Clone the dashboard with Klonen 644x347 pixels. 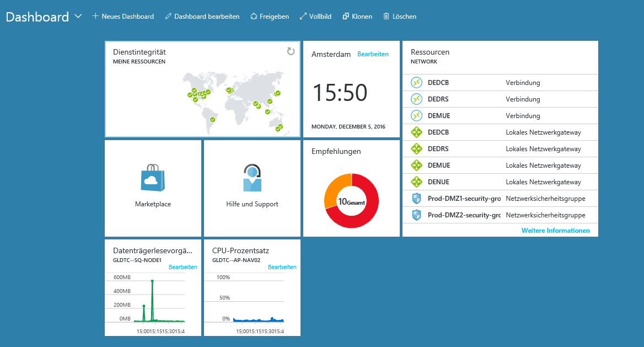pyautogui.click(x=357, y=17)
